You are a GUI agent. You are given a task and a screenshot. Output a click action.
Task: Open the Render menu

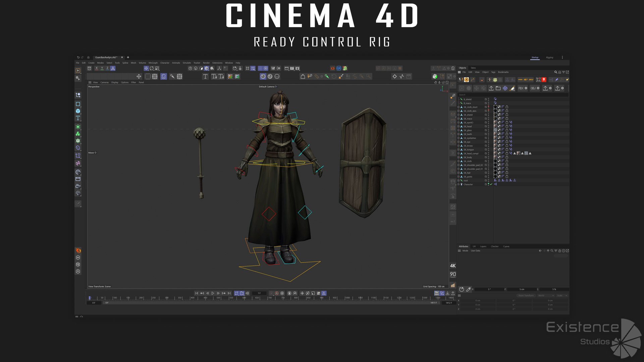point(206,63)
